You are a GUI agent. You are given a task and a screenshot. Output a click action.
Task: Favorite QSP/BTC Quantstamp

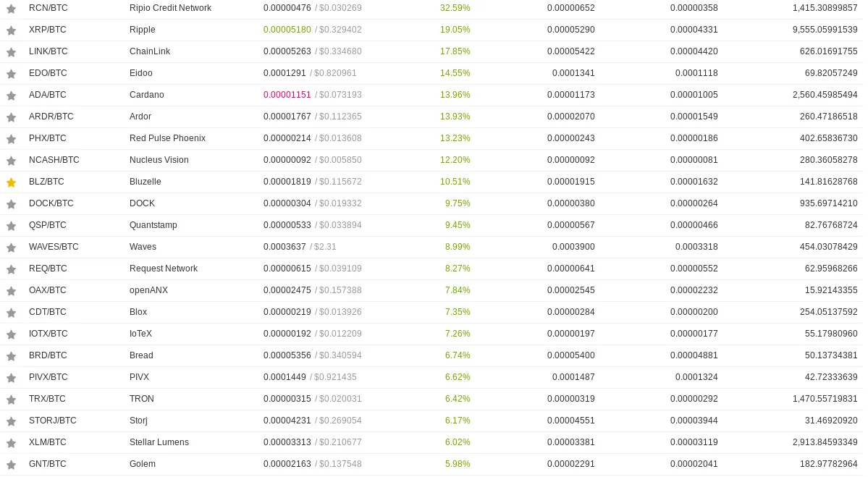pyautogui.click(x=11, y=226)
